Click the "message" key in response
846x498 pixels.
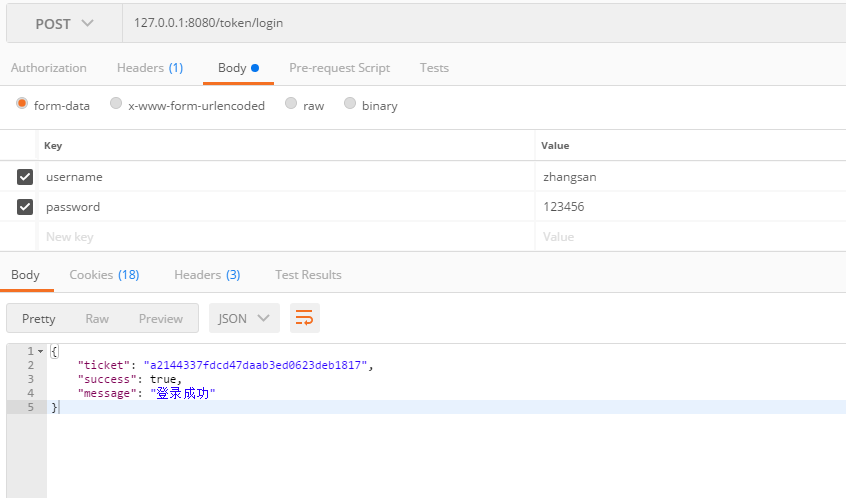[107, 393]
